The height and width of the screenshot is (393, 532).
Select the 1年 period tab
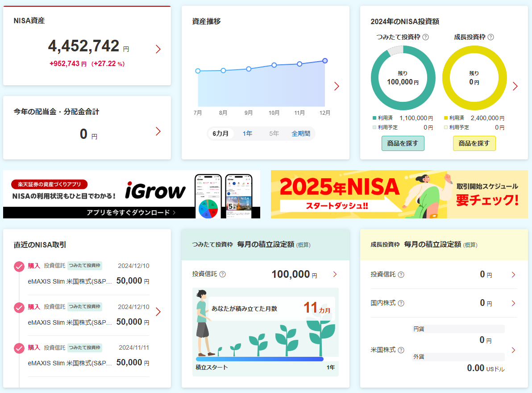247,134
